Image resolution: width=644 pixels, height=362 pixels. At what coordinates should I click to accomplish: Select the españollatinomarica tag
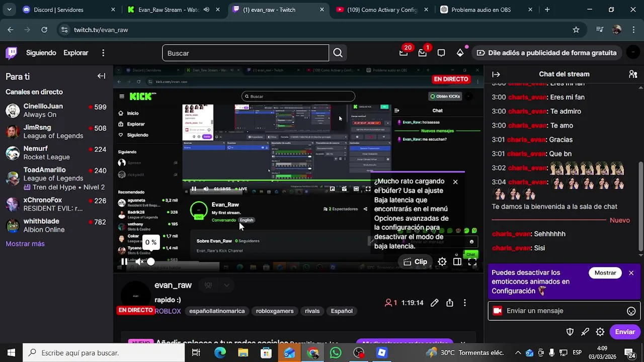click(x=217, y=311)
